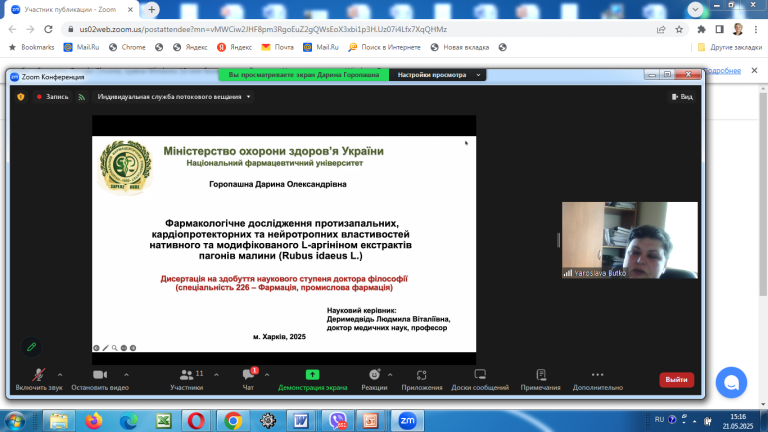Click presentation zoom magnifier on slide

tap(115, 348)
